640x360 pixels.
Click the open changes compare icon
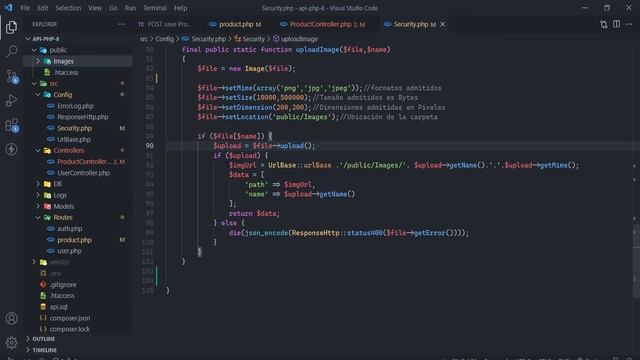click(x=604, y=24)
